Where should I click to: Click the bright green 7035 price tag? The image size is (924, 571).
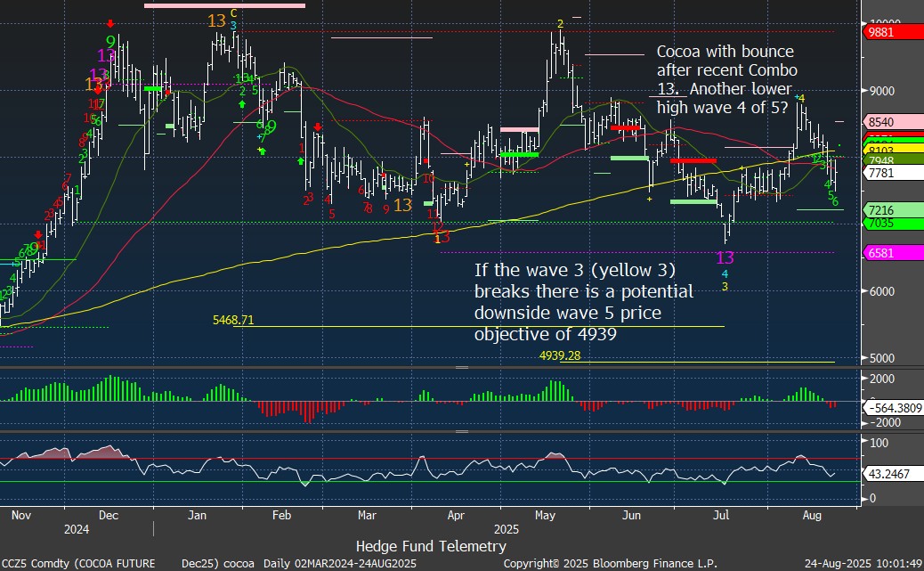[892, 223]
